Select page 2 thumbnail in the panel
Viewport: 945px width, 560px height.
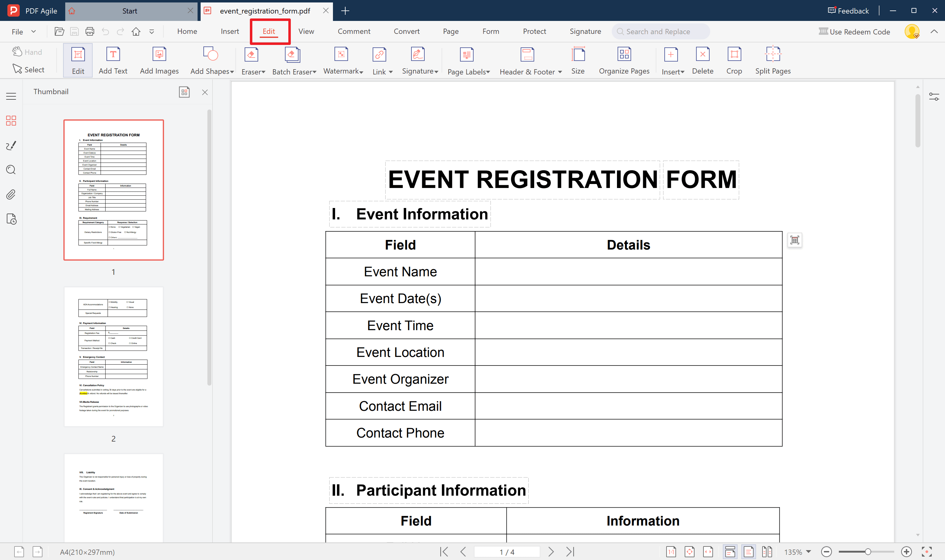[x=113, y=356]
